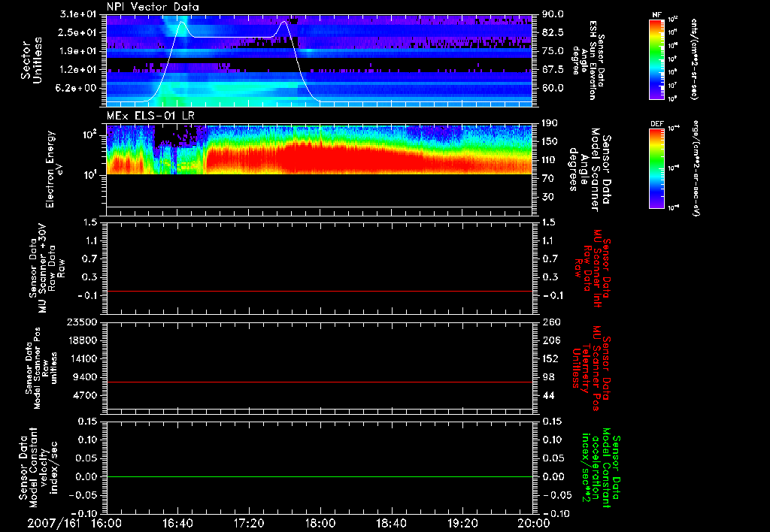This screenshot has width=770, height=532.
Task: Click the "98" telemetry tick value
Action: (548, 377)
